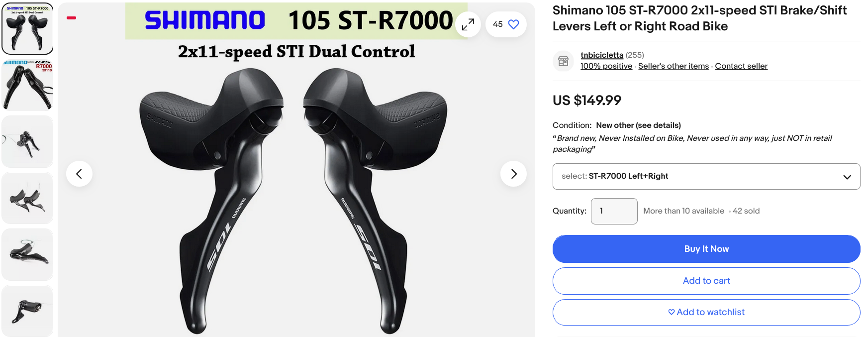Add the item to cart
The height and width of the screenshot is (337, 868).
point(706,281)
